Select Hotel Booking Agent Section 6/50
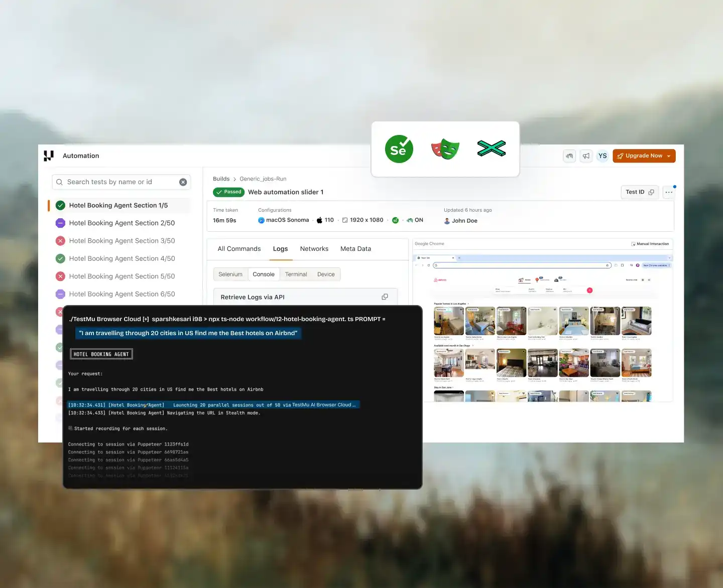This screenshot has width=723, height=588. 122,294
